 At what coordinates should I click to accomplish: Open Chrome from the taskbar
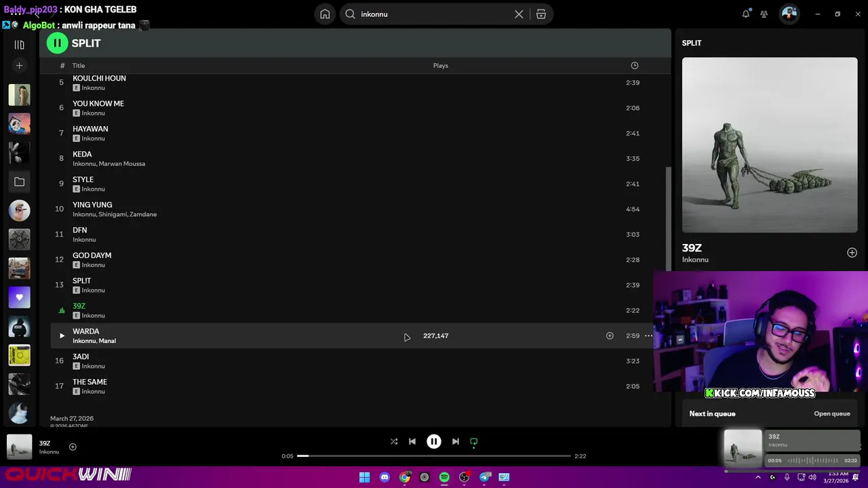tap(405, 477)
